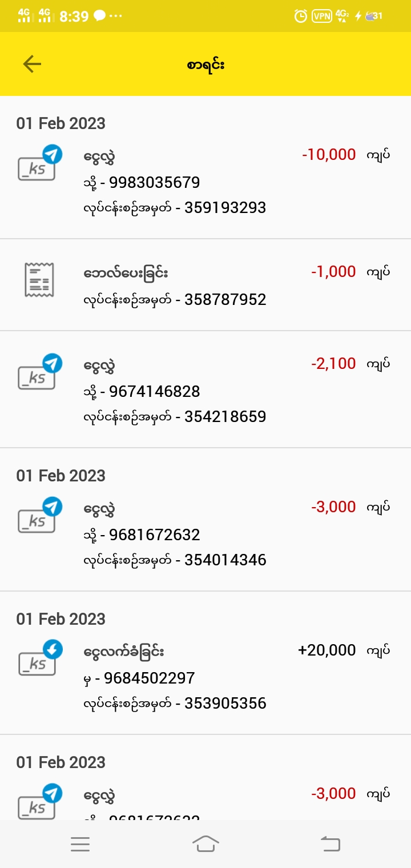This screenshot has height=868, width=411.
Task: View received transaction 353905356
Action: (x=225, y=704)
